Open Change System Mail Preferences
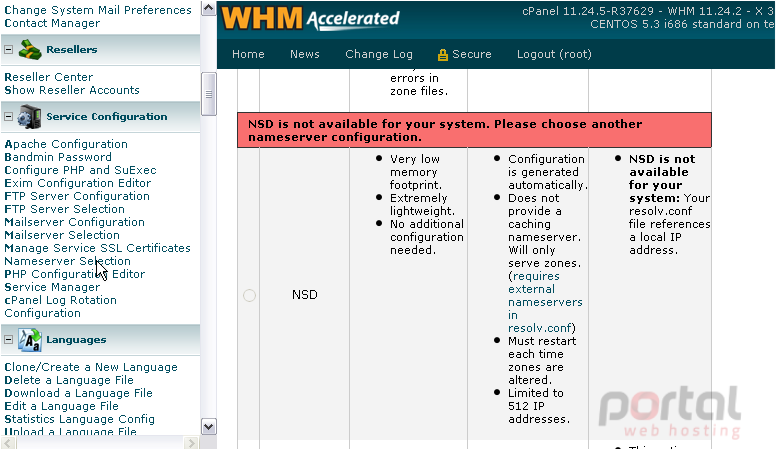The height and width of the screenshot is (450, 776). point(98,10)
